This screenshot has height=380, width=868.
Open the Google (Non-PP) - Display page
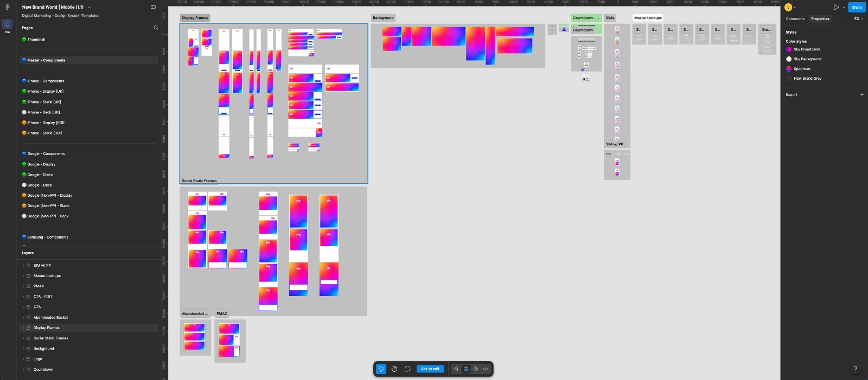(88, 195)
